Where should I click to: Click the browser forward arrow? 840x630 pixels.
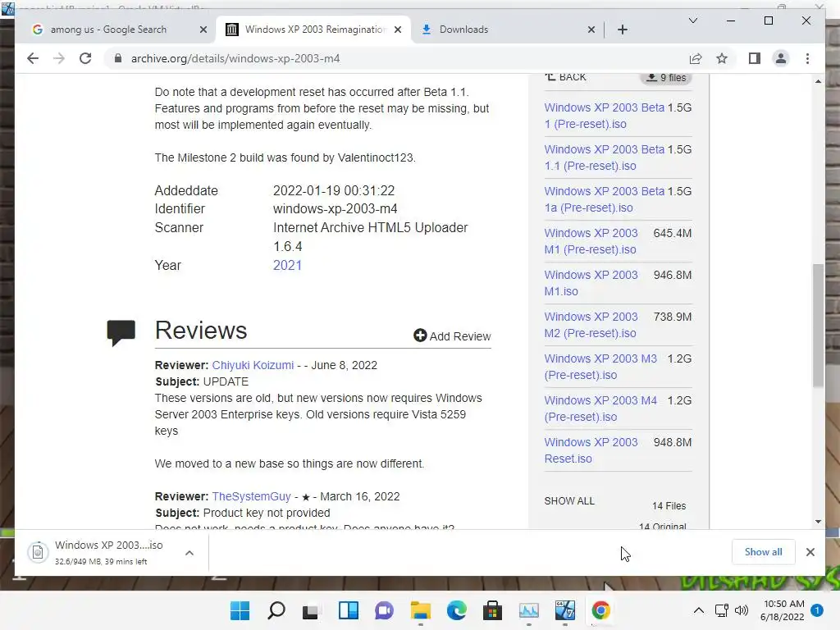[x=59, y=58]
